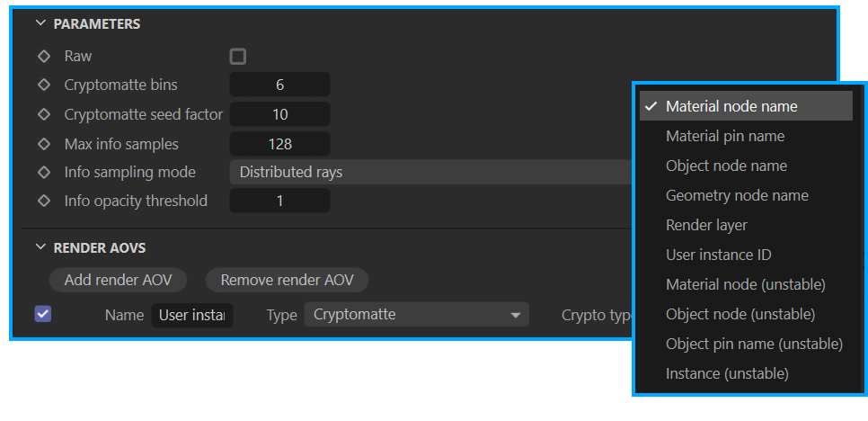Screen dimensions: 868x421
Task: Collapse the RENDER AOVS section
Action: (40, 247)
